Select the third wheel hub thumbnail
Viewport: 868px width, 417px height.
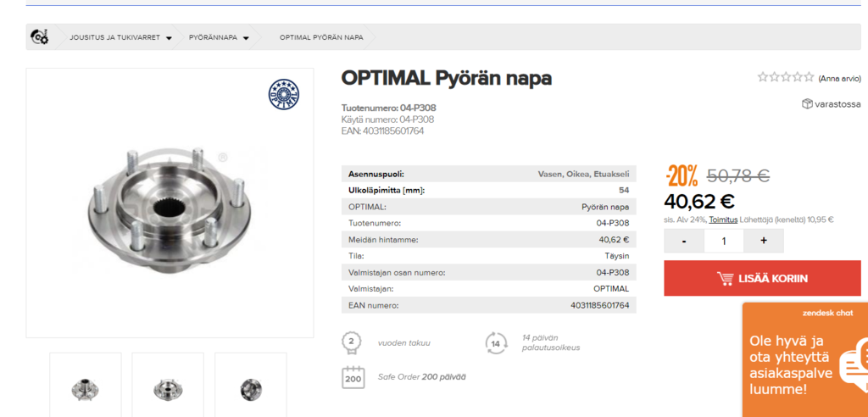coord(251,387)
